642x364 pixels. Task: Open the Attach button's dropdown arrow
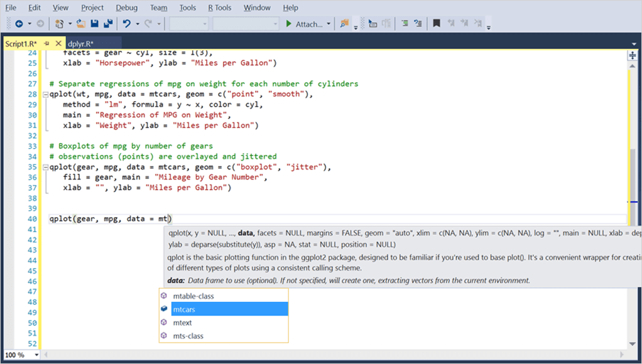tap(329, 24)
